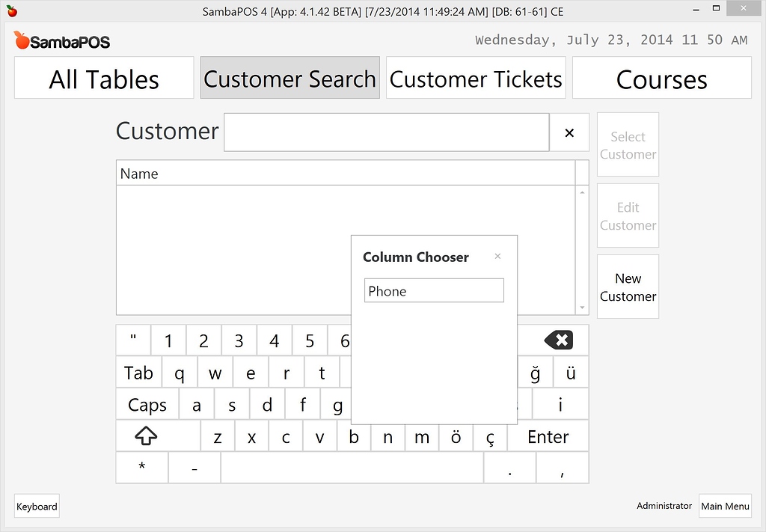Click the Select Customer button
The width and height of the screenshot is (766, 532).
click(628, 144)
